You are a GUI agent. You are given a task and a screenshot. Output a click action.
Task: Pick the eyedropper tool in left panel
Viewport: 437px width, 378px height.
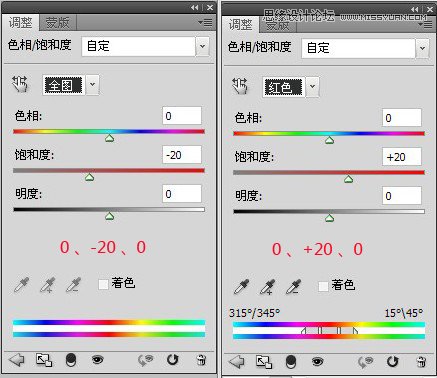coord(22,285)
